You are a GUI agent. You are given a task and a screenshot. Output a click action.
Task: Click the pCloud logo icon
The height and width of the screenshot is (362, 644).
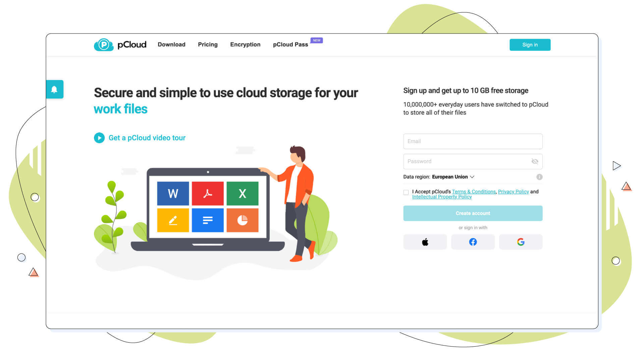click(104, 45)
